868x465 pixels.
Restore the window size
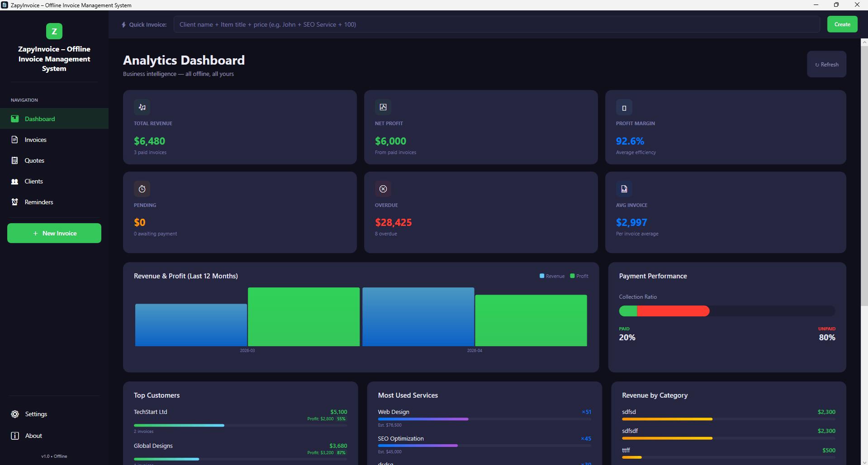tap(836, 5)
